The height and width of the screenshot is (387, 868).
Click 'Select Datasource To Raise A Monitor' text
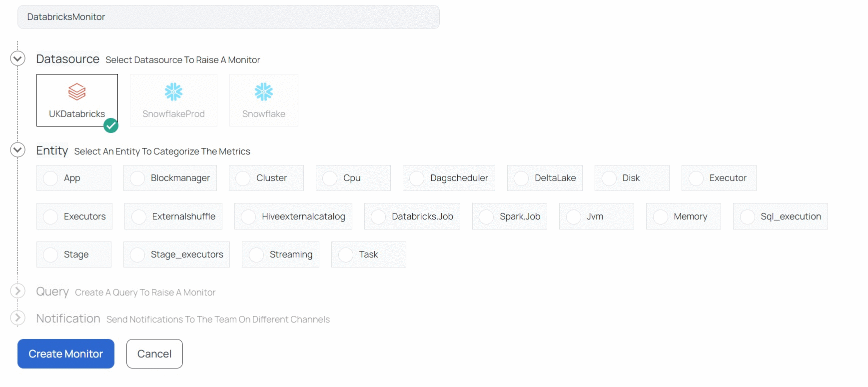click(183, 60)
